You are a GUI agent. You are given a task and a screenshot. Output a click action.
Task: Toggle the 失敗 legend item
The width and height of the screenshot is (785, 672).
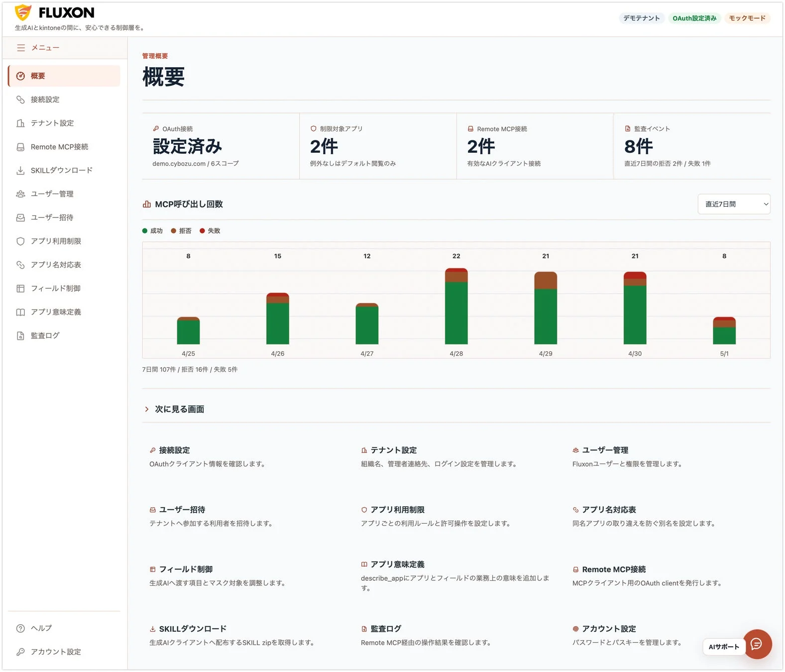click(210, 231)
